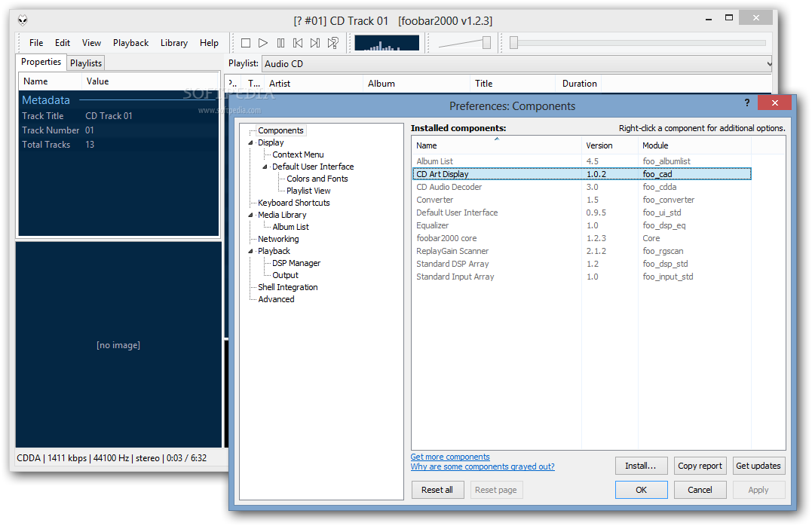Image resolution: width=812 pixels, height=526 pixels.
Task: Skip to next track button
Action: point(315,43)
